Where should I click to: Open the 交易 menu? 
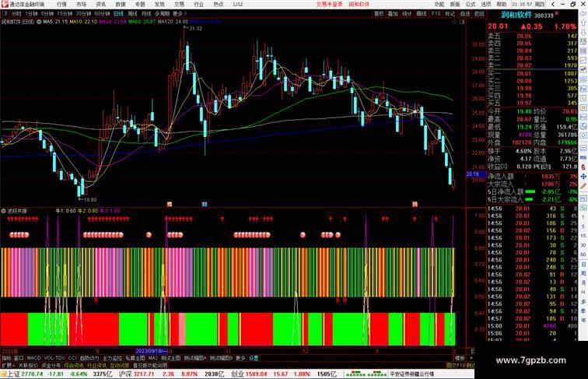[179, 4]
